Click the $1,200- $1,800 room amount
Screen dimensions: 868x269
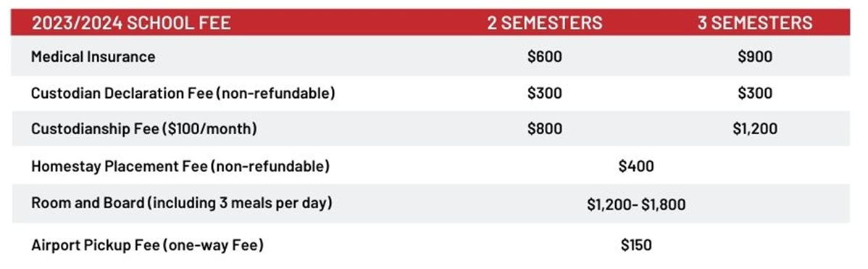click(x=636, y=204)
